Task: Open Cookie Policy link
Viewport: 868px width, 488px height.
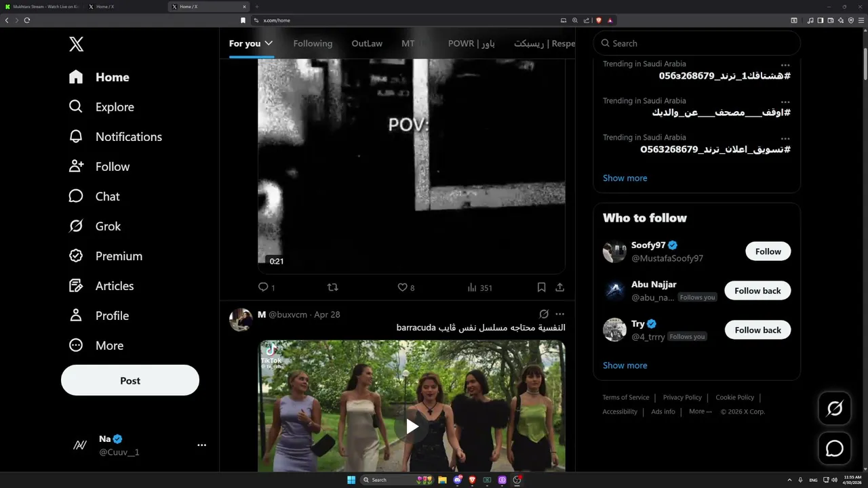Action: (x=734, y=398)
